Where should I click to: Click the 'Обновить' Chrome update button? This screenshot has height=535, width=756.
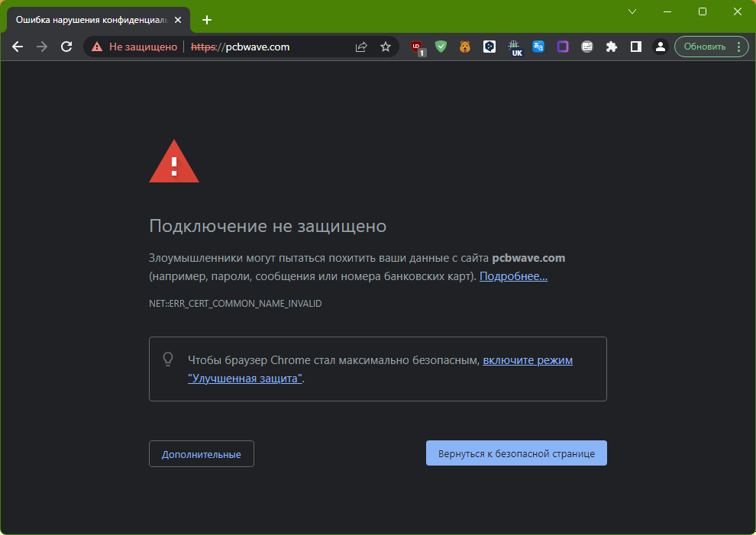coord(704,47)
